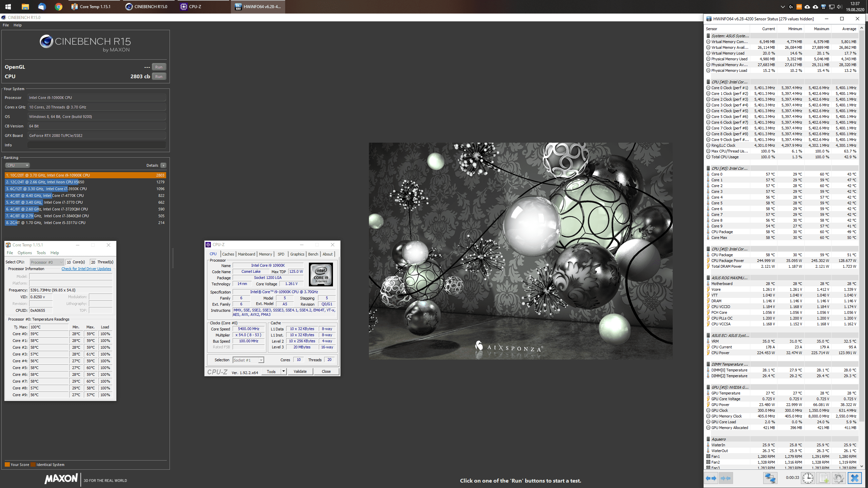Click the rendered Cinebench scene image
The image size is (868, 488).
tap(520, 251)
